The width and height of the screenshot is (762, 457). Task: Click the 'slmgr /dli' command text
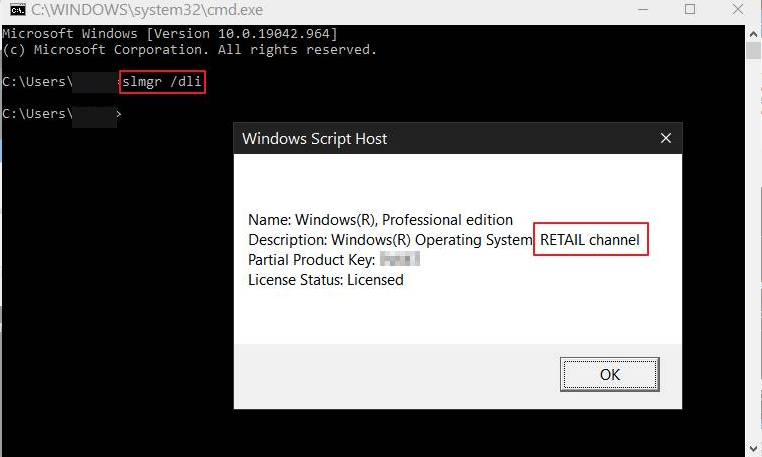162,82
